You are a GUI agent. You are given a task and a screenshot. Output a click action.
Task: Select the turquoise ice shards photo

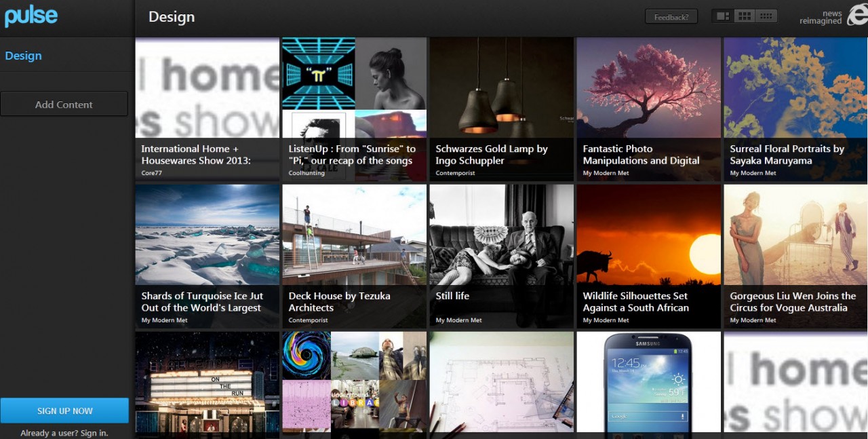coord(208,235)
